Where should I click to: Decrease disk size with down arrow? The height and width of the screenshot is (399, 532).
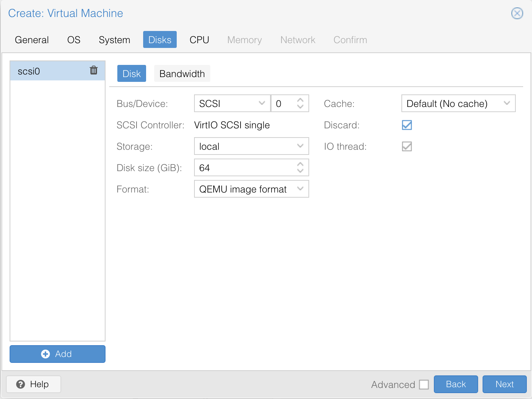(x=300, y=171)
